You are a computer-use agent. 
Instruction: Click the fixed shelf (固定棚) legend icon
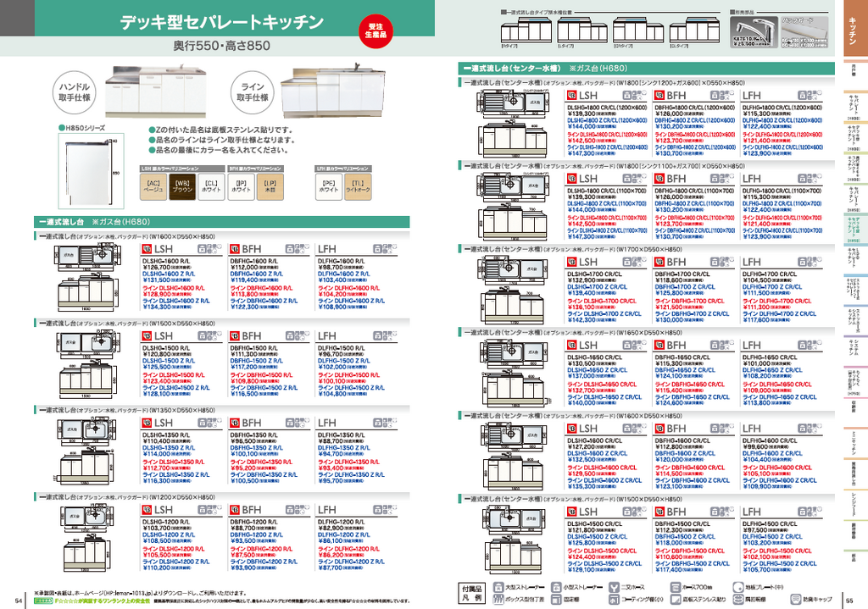point(556,600)
